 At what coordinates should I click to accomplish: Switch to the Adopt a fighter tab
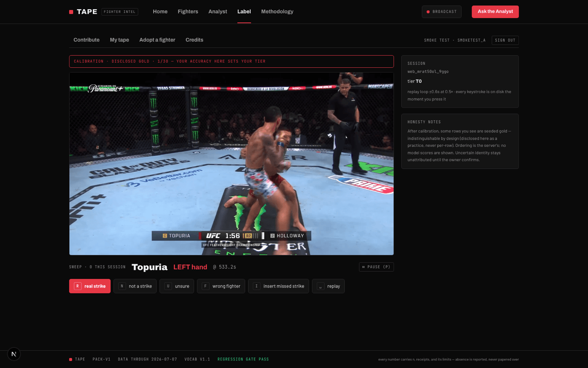[x=157, y=40]
